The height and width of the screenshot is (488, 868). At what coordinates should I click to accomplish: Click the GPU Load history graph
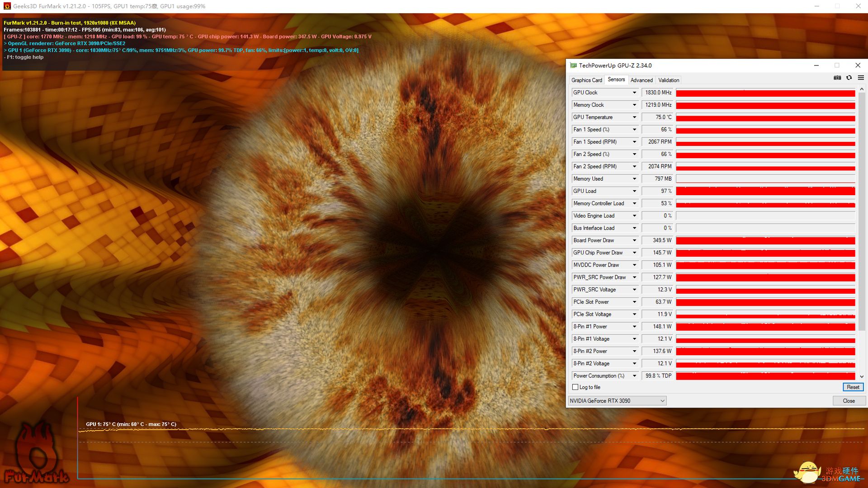pos(765,191)
